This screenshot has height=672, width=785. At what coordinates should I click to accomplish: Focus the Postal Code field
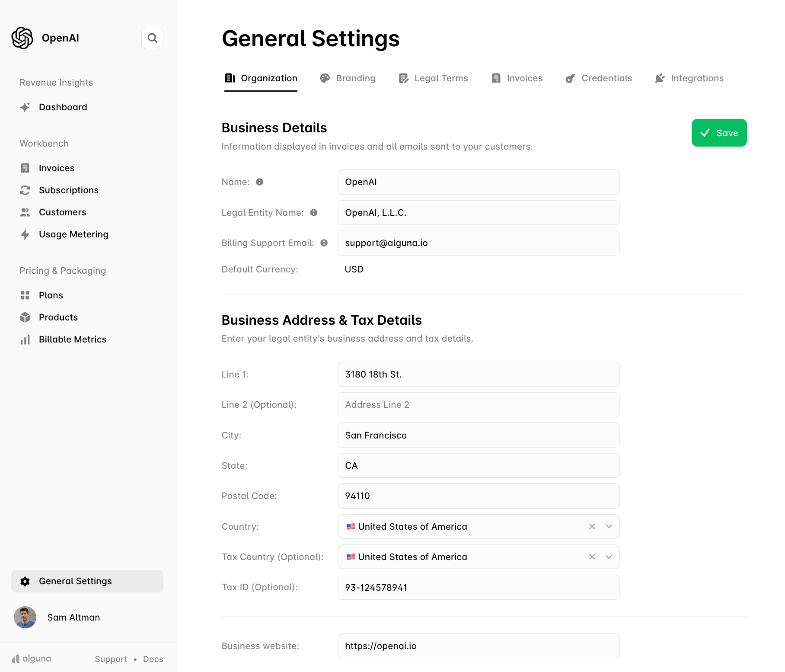coord(479,496)
